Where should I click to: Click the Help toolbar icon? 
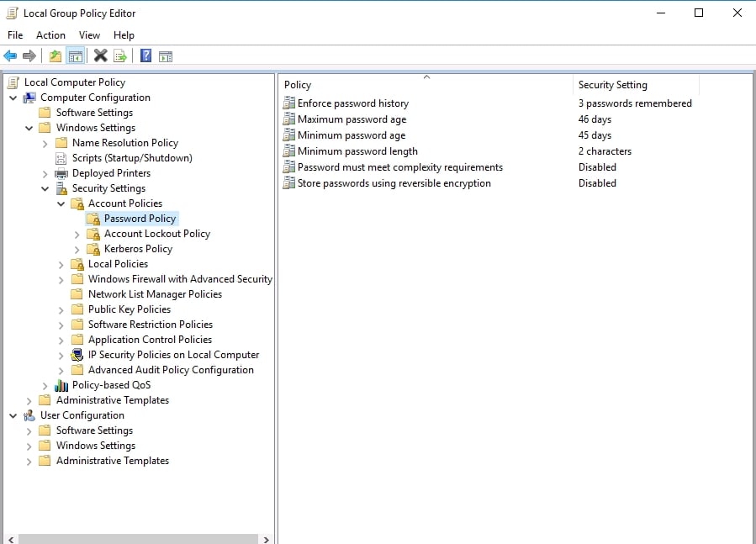click(x=145, y=55)
